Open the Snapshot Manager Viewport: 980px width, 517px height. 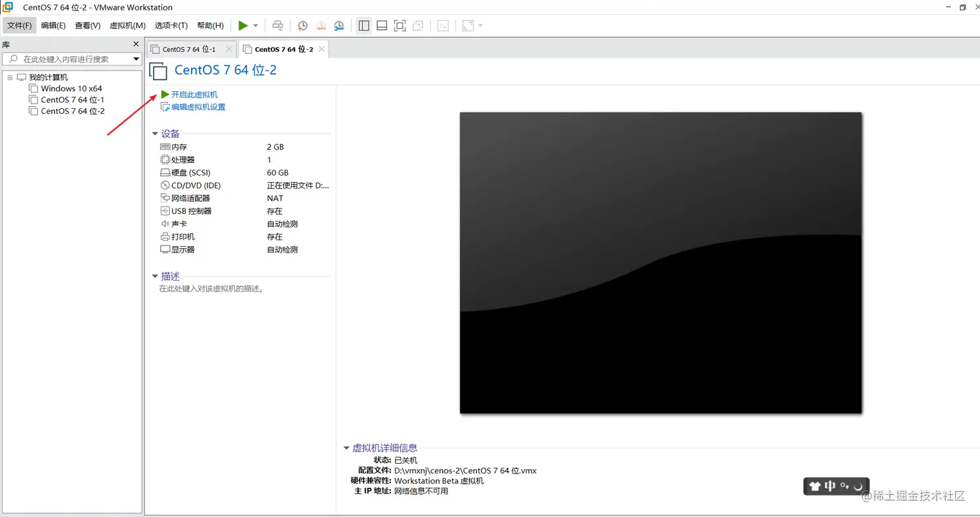pos(338,25)
